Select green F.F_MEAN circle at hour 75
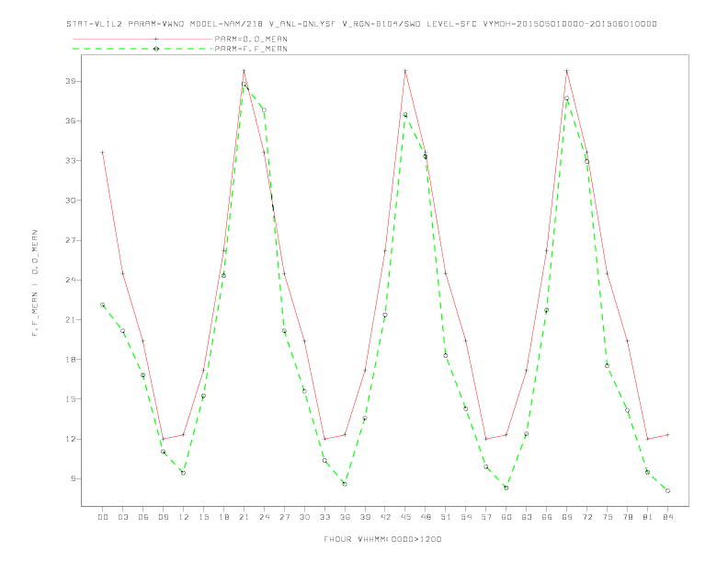Image resolution: width=728 pixels, height=563 pixels. [608, 366]
